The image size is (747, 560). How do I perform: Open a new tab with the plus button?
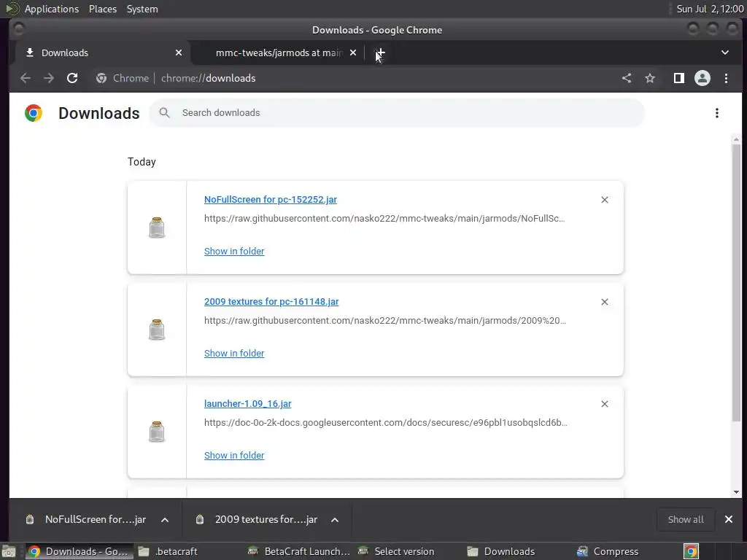(380, 52)
